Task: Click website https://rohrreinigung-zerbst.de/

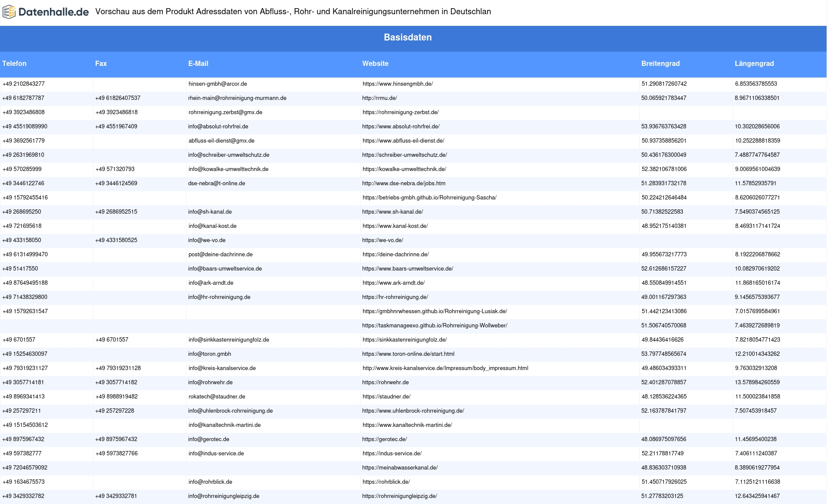Action: 401,112
